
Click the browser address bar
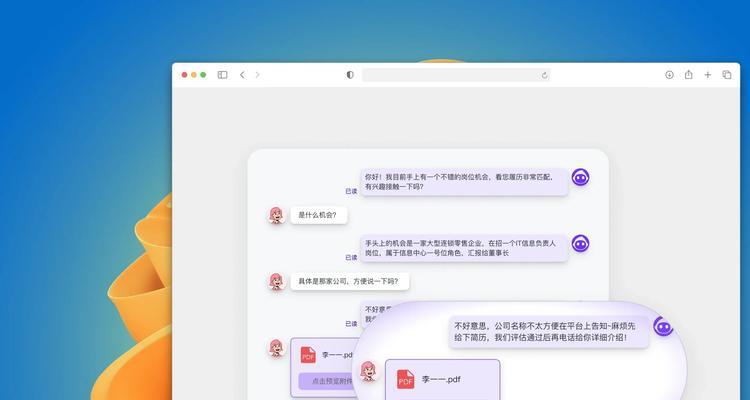(x=456, y=75)
